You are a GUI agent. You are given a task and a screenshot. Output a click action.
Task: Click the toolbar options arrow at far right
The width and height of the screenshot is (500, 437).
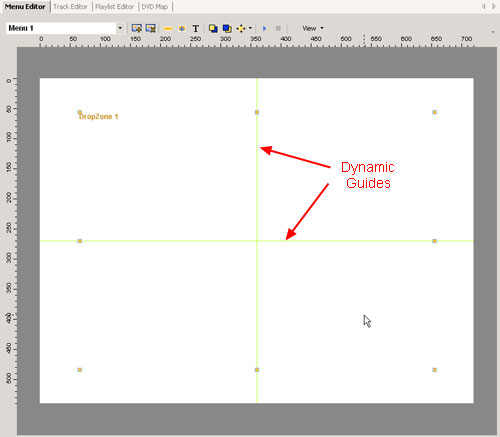point(493,32)
